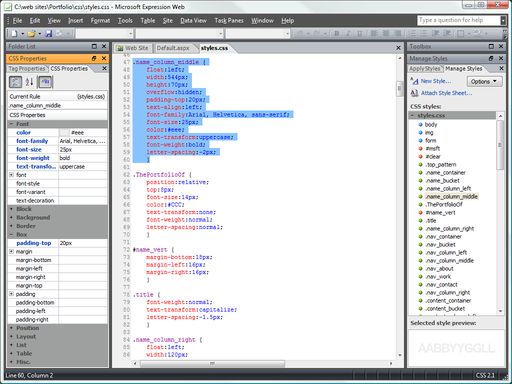The width and height of the screenshot is (512, 384).
Task: Click the red bullet beside #name_vert style
Action: [420, 212]
